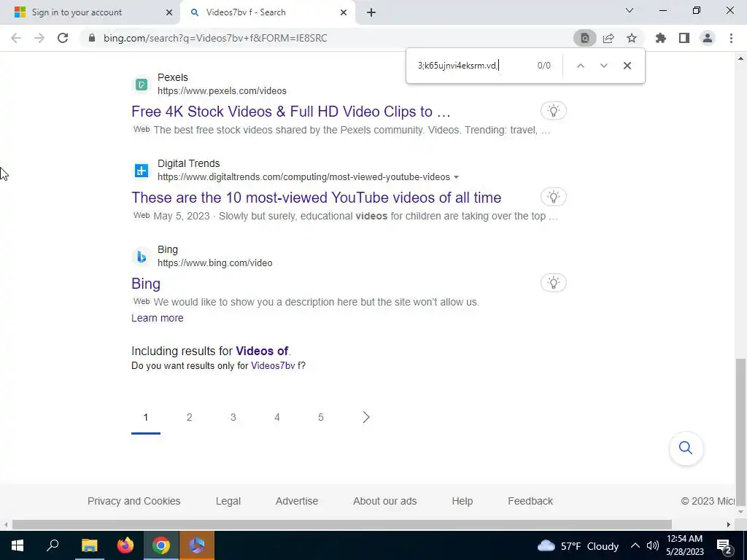Open the side panel icon
The width and height of the screenshot is (747, 560).
coord(684,38)
